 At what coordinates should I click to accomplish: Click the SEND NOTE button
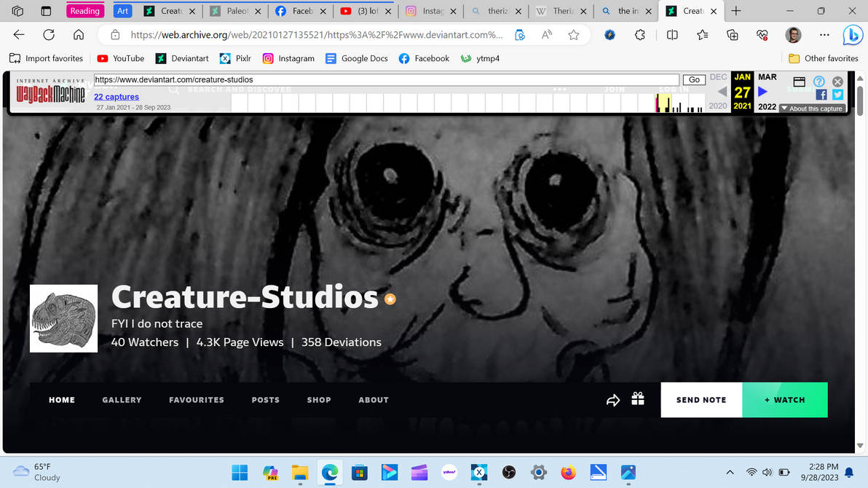701,400
